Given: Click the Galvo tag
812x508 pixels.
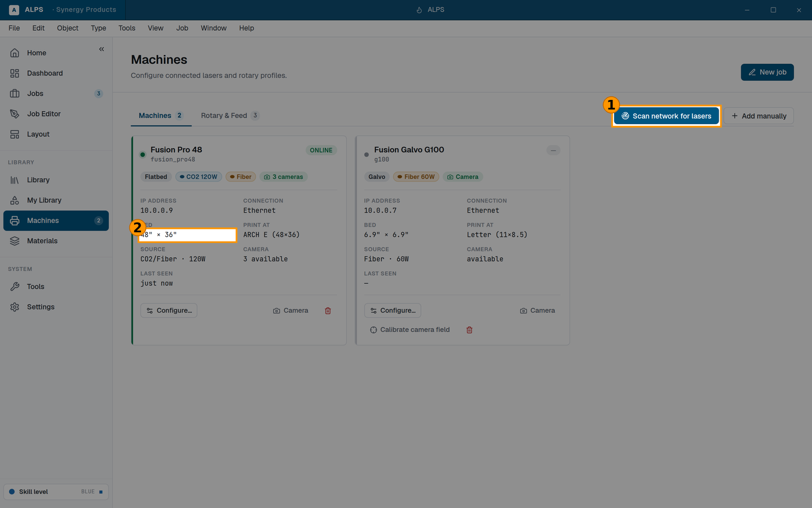Looking at the screenshot, I should coord(377,177).
